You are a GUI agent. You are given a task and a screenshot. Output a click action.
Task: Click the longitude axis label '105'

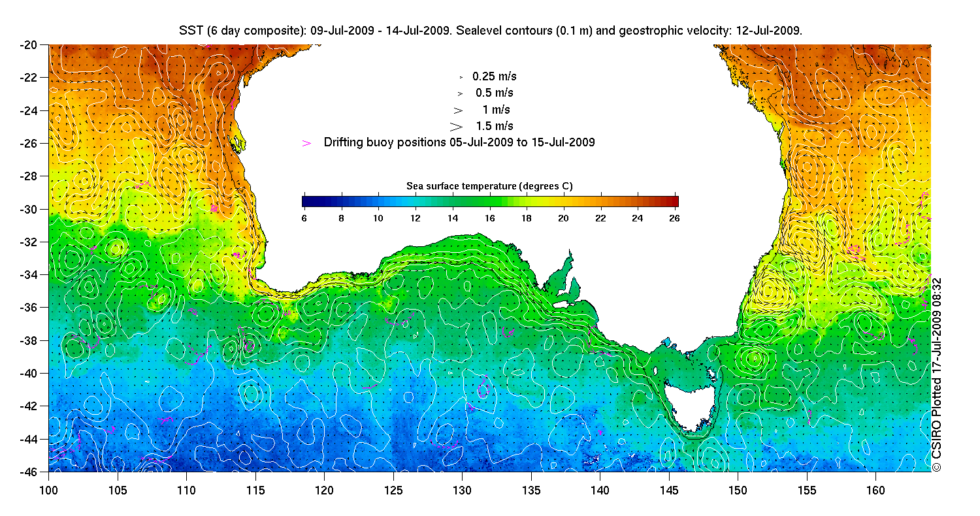118,490
